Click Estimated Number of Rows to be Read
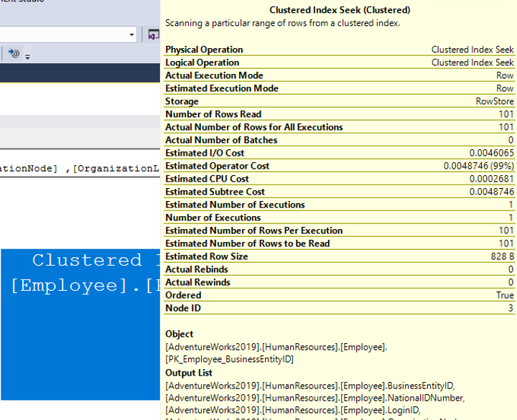The image size is (517, 420). pyautogui.click(x=339, y=243)
